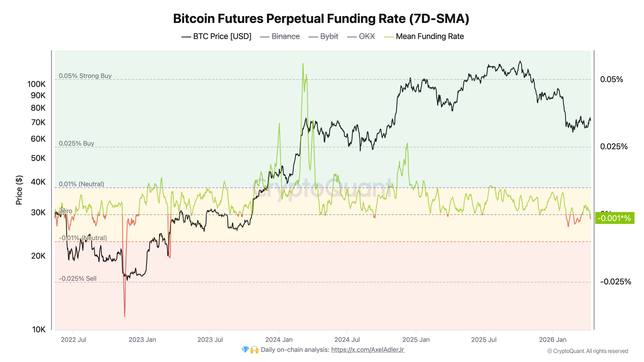Click the chart title text
This screenshot has width=644, height=362.
click(x=321, y=19)
